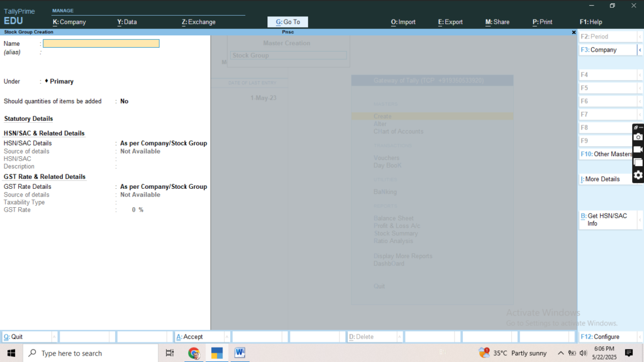Open the K: Company menu

[x=69, y=22]
